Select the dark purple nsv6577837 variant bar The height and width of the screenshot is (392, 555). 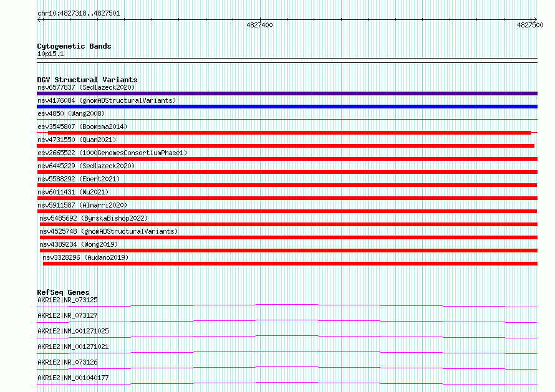(x=287, y=93)
